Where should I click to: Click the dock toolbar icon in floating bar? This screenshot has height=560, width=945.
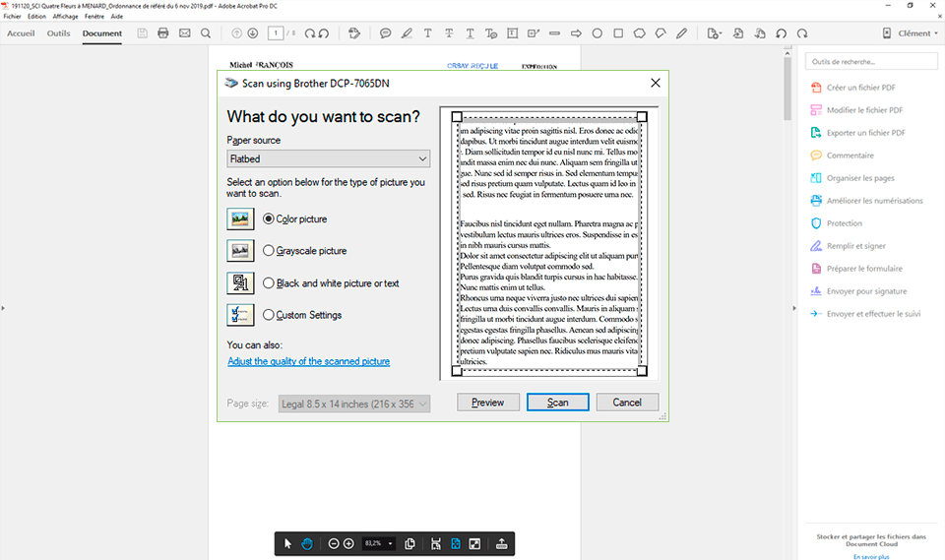[501, 543]
